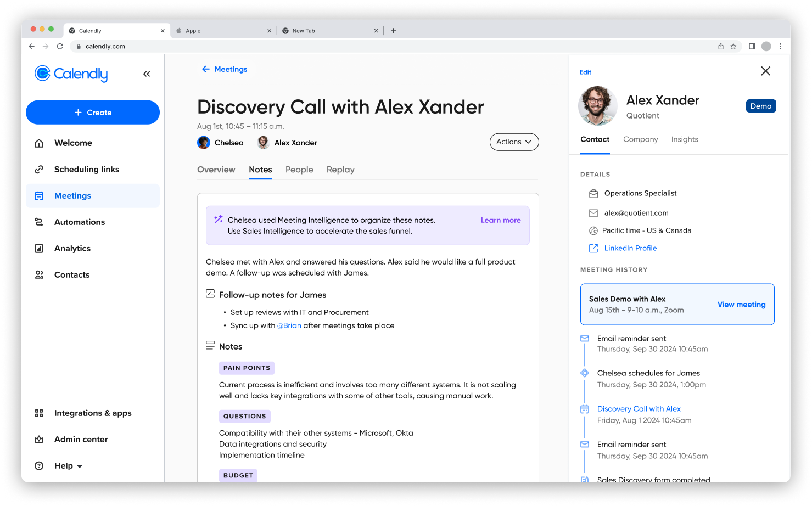Click the Sales Demo with Alex card
Image resolution: width=812 pixels, height=506 pixels.
(677, 305)
